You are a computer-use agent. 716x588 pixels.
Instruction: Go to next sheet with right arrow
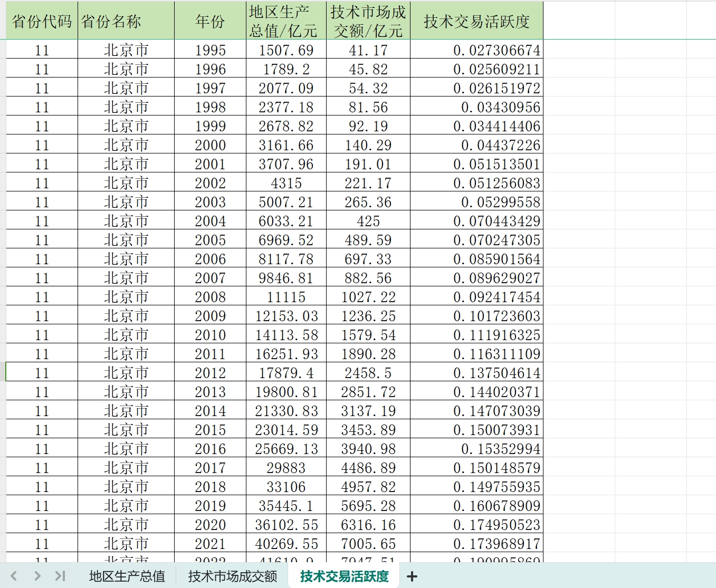[37, 576]
